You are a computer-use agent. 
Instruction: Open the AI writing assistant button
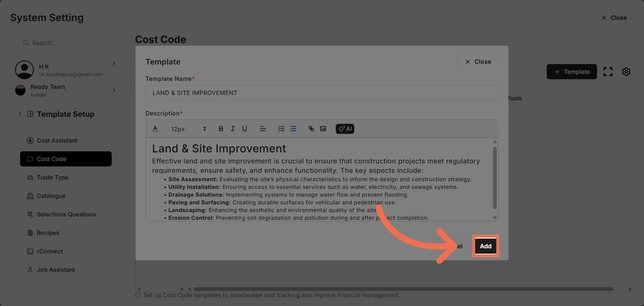pos(345,129)
